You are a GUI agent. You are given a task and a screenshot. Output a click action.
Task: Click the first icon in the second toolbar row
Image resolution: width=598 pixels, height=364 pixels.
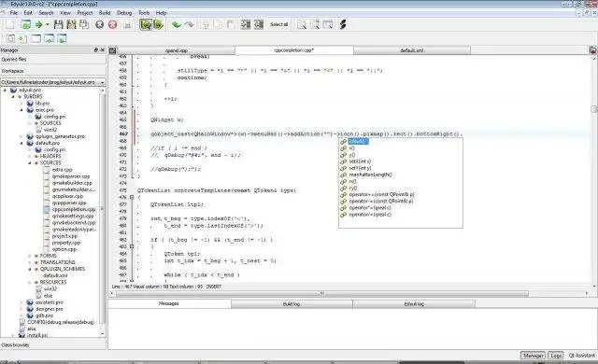pos(10,38)
